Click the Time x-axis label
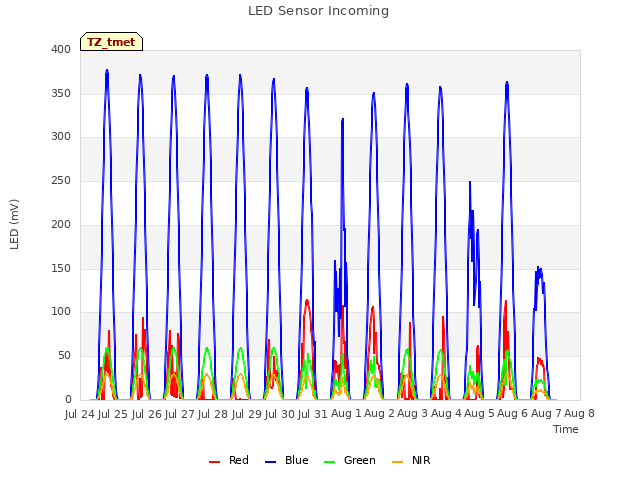 tap(566, 429)
